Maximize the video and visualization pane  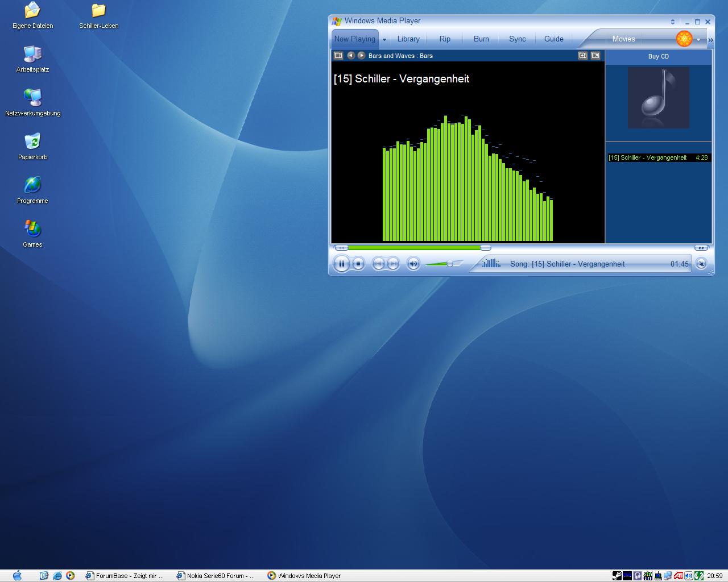tap(583, 55)
